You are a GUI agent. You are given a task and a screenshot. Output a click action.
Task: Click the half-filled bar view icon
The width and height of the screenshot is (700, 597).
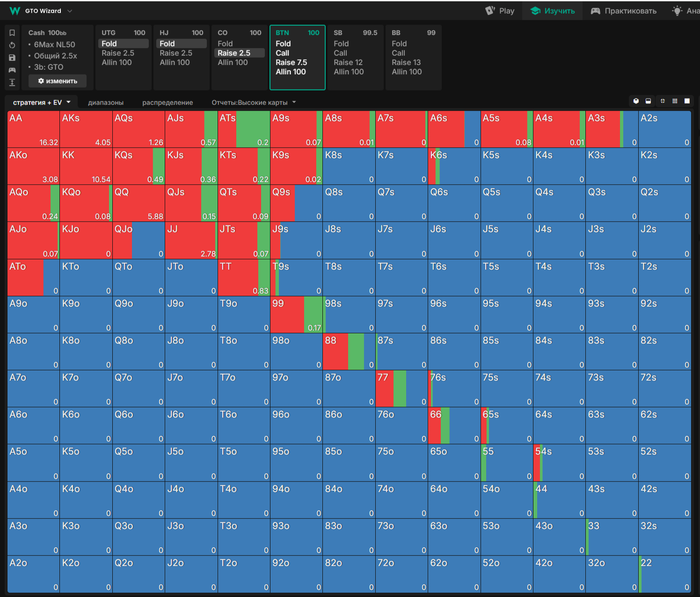[648, 101]
